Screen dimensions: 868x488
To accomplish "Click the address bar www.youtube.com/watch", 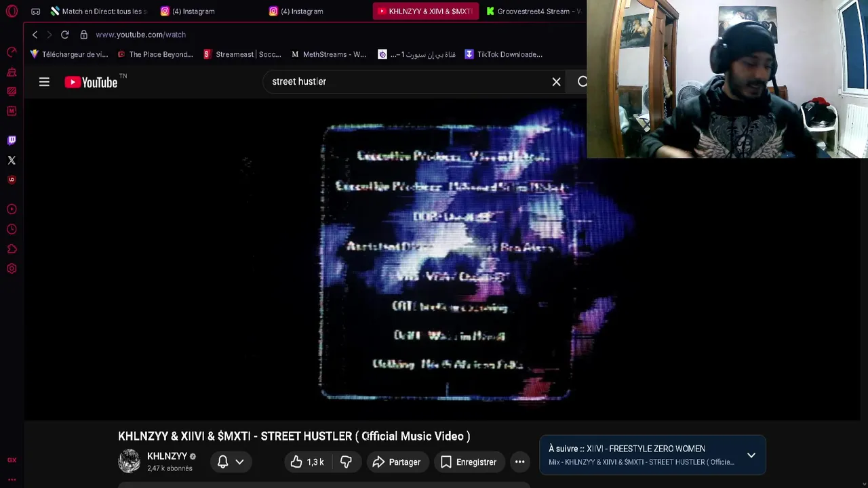I will tap(140, 35).
